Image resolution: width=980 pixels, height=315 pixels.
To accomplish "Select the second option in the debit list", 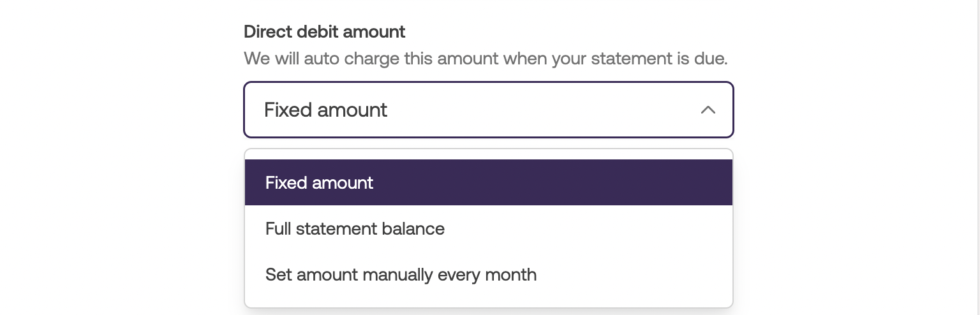I will click(x=488, y=229).
